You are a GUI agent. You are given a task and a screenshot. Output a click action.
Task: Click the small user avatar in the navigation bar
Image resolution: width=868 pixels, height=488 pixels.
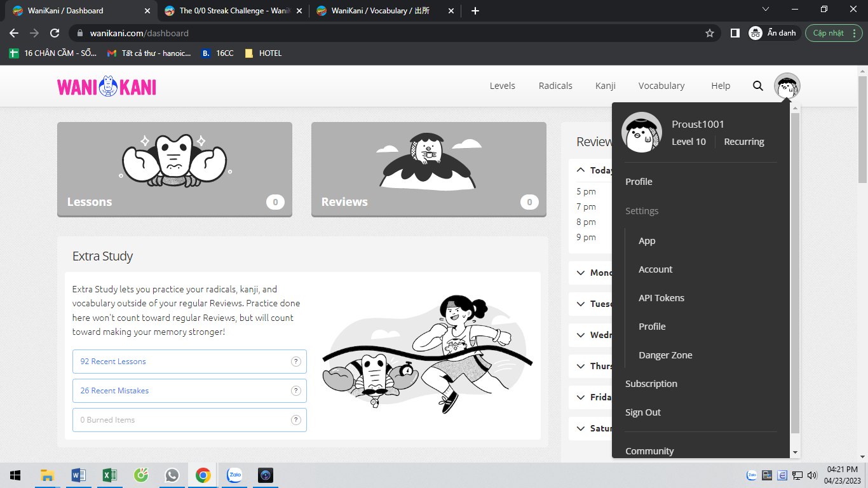coord(787,86)
